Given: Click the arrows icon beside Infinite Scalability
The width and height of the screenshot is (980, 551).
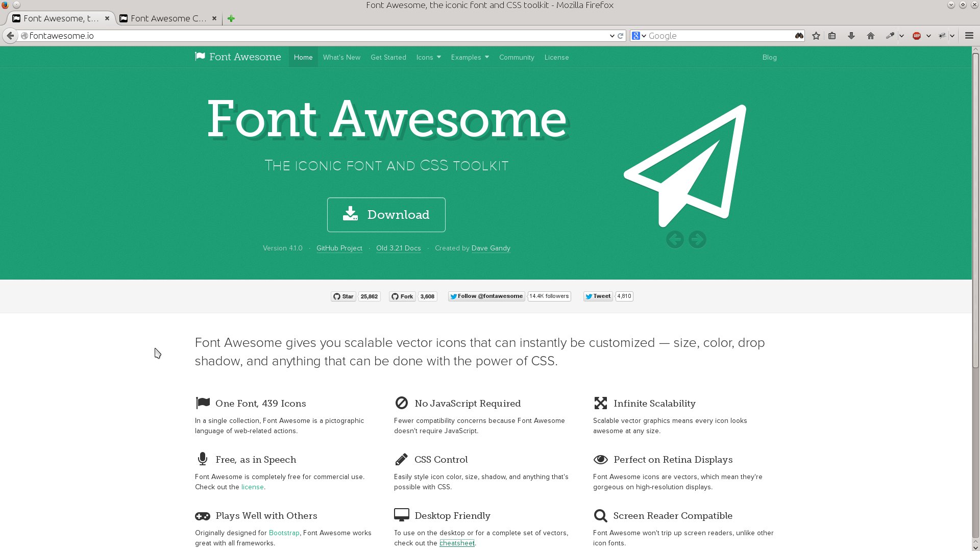Looking at the screenshot, I should (601, 403).
